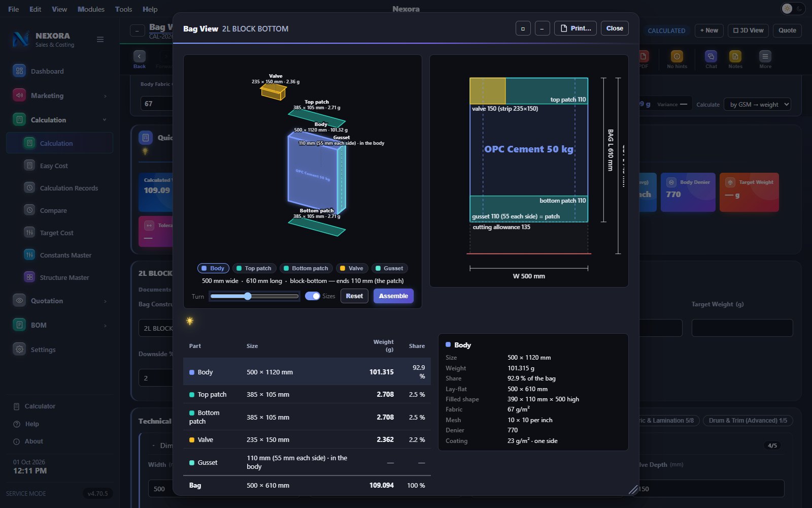
Task: Open the Marketing module icon
Action: 19,95
